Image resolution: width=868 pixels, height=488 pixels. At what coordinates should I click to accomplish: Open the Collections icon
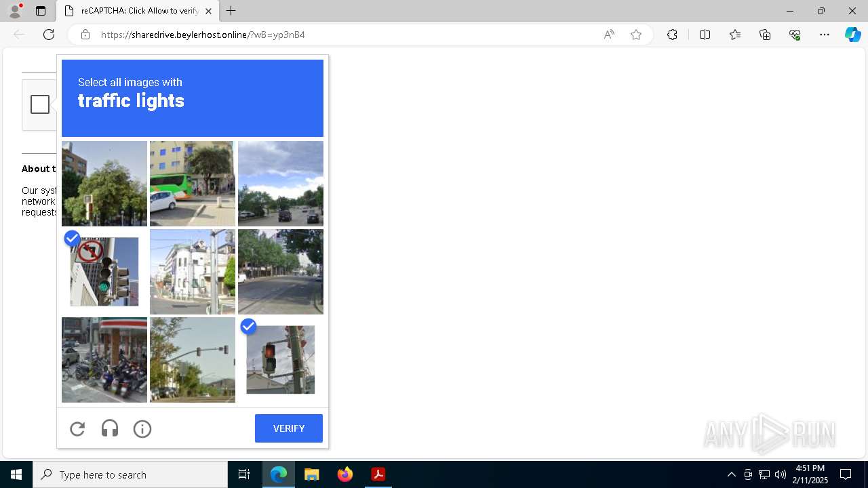(765, 35)
